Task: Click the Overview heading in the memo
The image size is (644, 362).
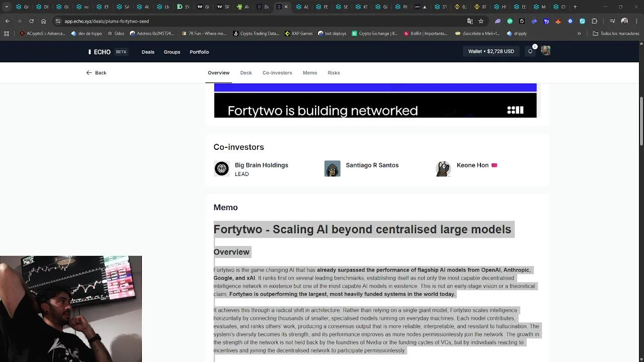Action: click(231, 252)
